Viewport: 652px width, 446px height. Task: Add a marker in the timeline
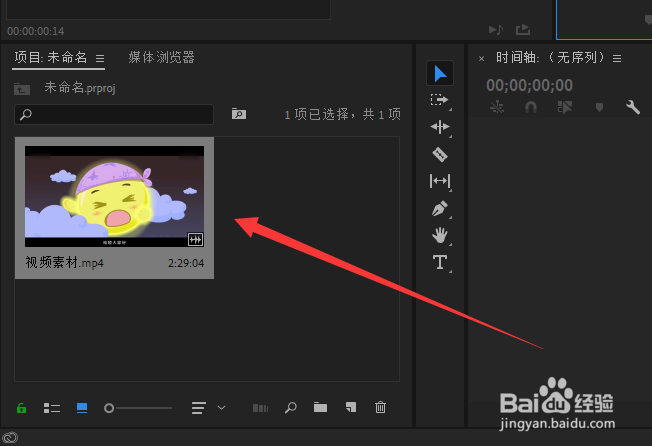[x=599, y=108]
